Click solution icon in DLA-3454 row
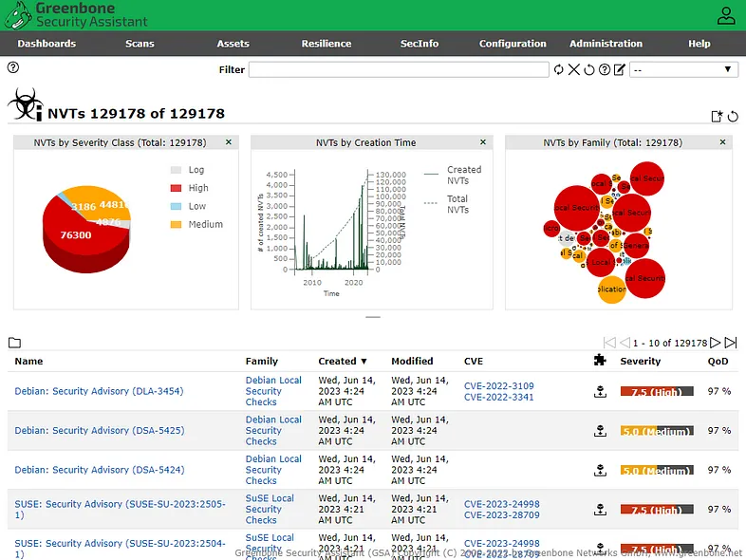The height and width of the screenshot is (560, 746). [x=601, y=392]
